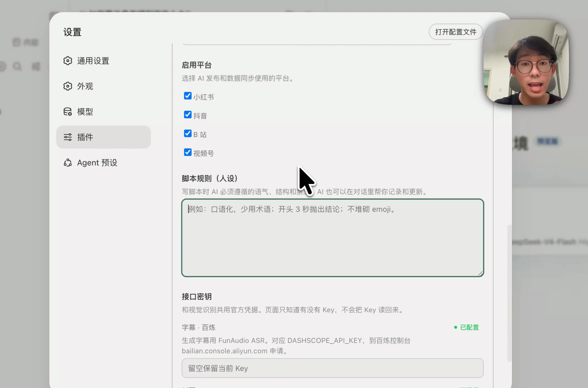588x388 pixels.
Task: Click the 通用设置 gear icon
Action: pos(67,61)
